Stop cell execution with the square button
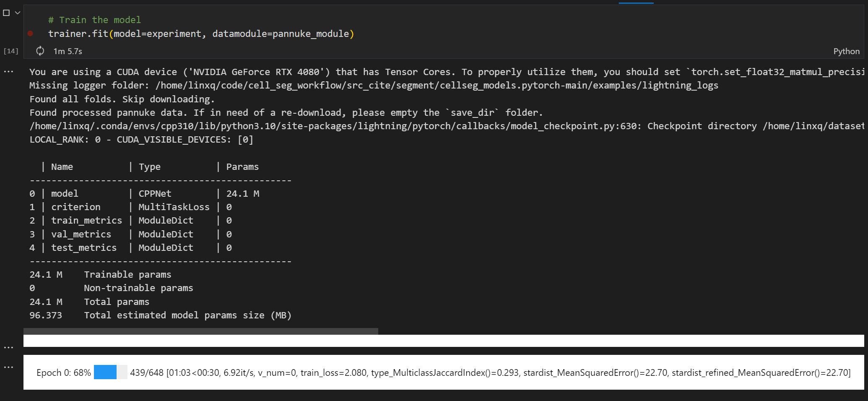The height and width of the screenshot is (401, 868). 6,13
